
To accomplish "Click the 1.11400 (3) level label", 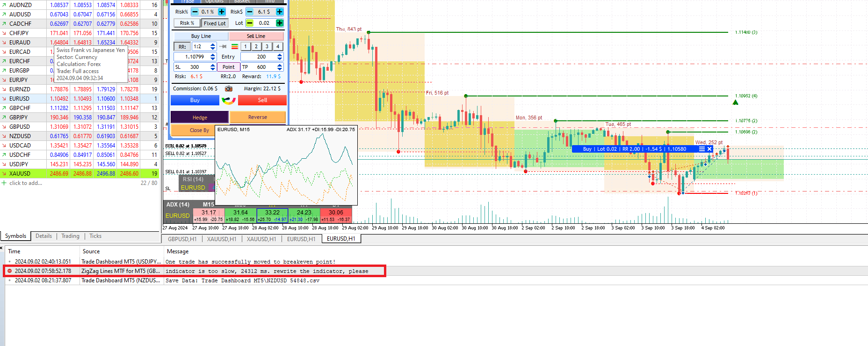I will (746, 32).
